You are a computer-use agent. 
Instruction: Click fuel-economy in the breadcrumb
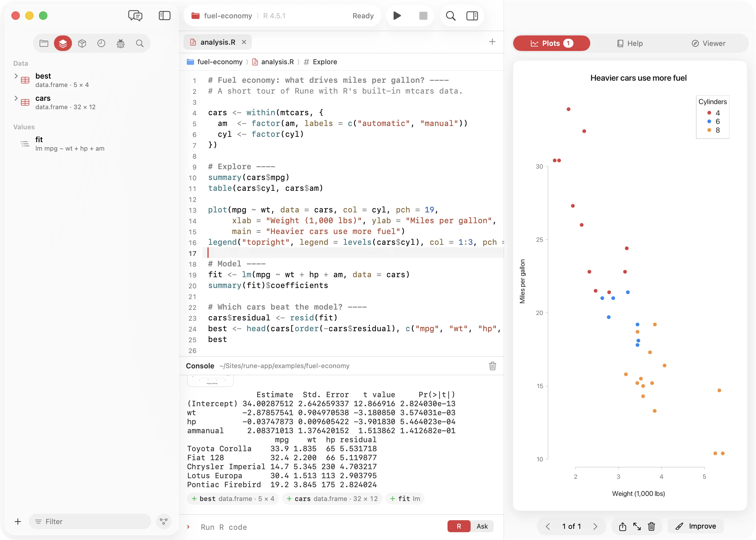(219, 62)
